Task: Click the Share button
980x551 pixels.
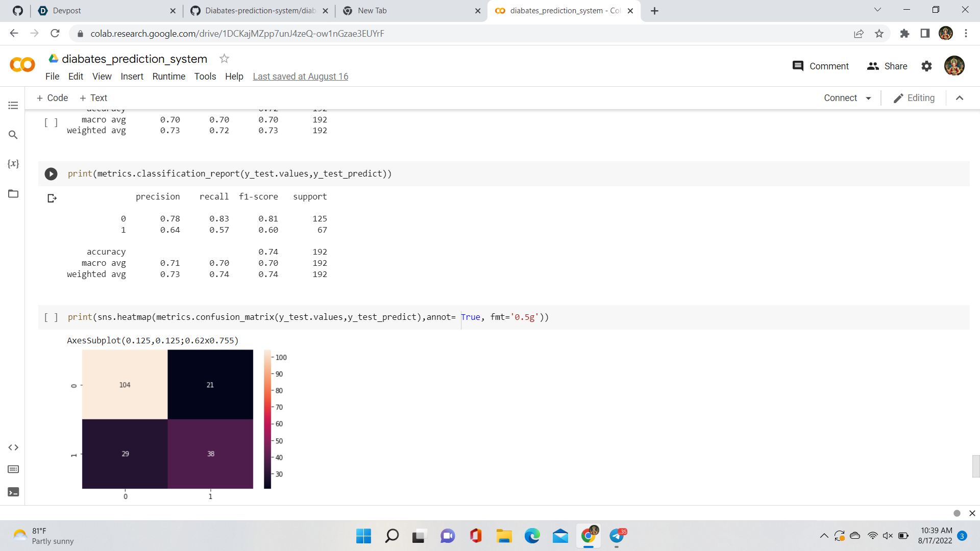Action: point(887,66)
